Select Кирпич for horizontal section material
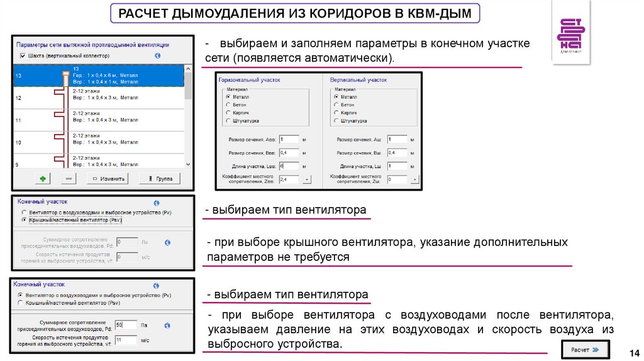 (x=228, y=113)
